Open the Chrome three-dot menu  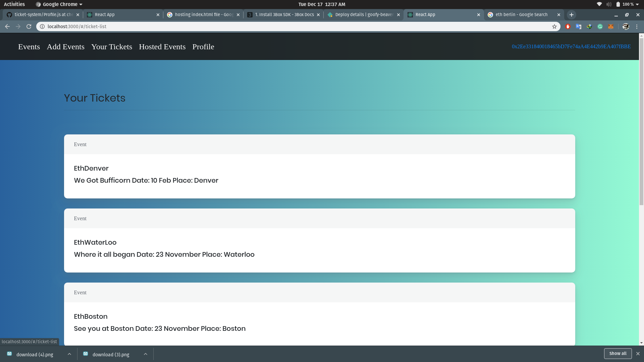637,26
